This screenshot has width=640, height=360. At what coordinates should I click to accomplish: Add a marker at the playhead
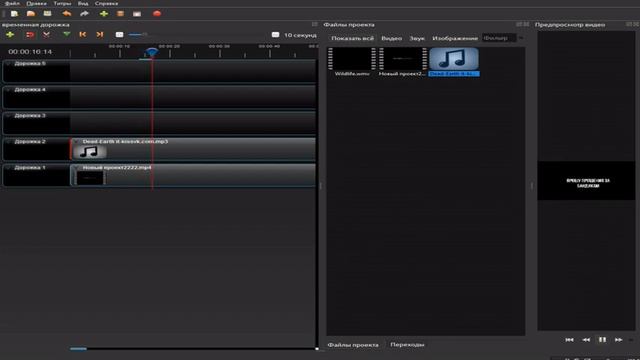click(x=67, y=35)
